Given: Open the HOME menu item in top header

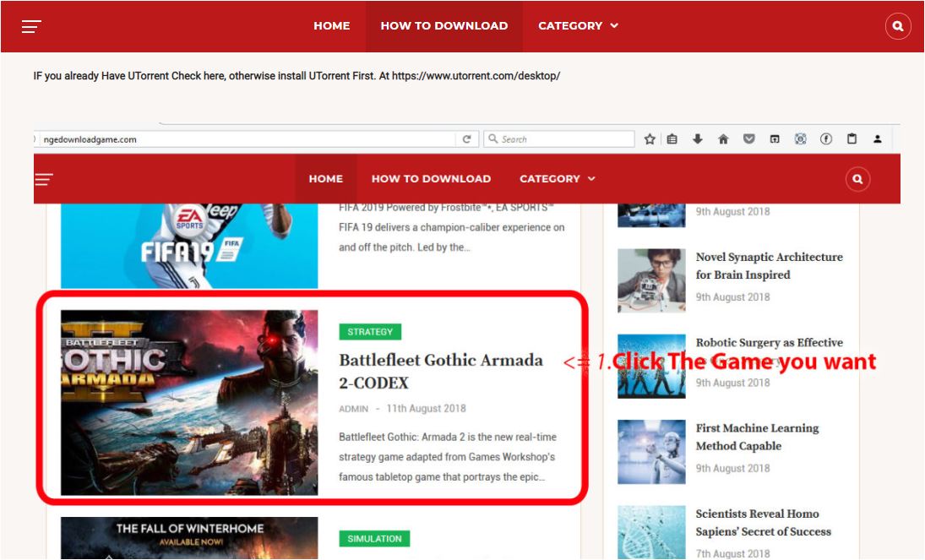Looking at the screenshot, I should click(x=331, y=26).
